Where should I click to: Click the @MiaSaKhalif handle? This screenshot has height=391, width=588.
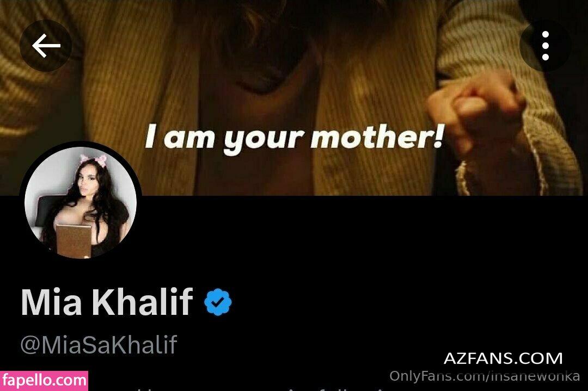pyautogui.click(x=99, y=345)
